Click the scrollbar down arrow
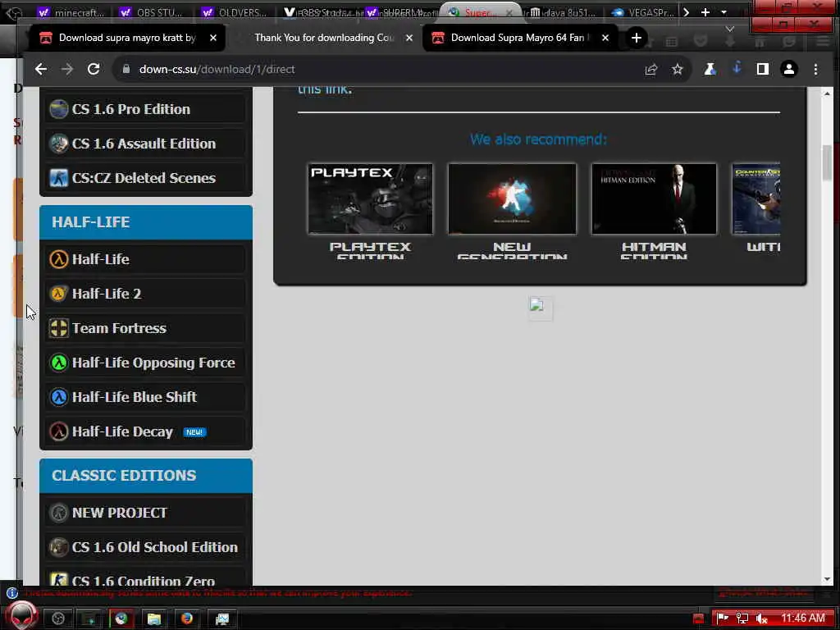This screenshot has width=840, height=630. click(x=827, y=579)
